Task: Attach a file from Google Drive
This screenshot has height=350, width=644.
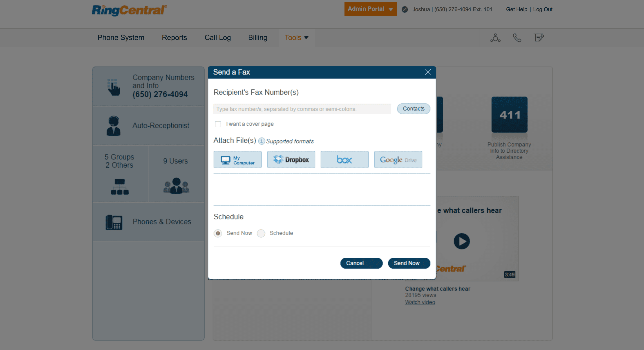Action: pyautogui.click(x=398, y=160)
